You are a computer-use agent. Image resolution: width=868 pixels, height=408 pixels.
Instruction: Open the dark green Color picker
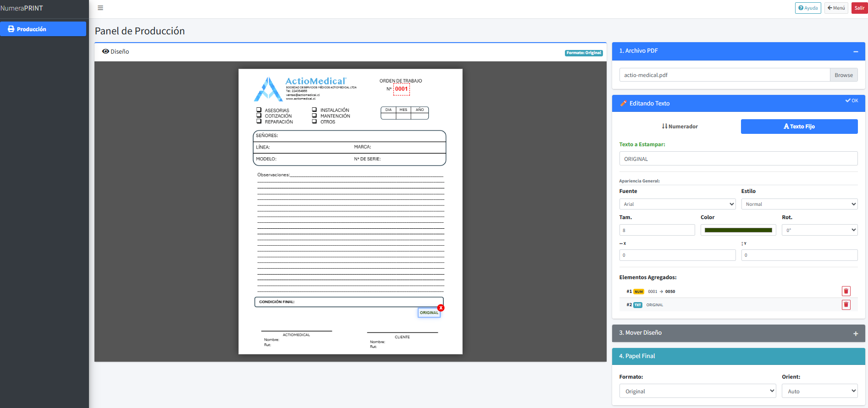[738, 230]
